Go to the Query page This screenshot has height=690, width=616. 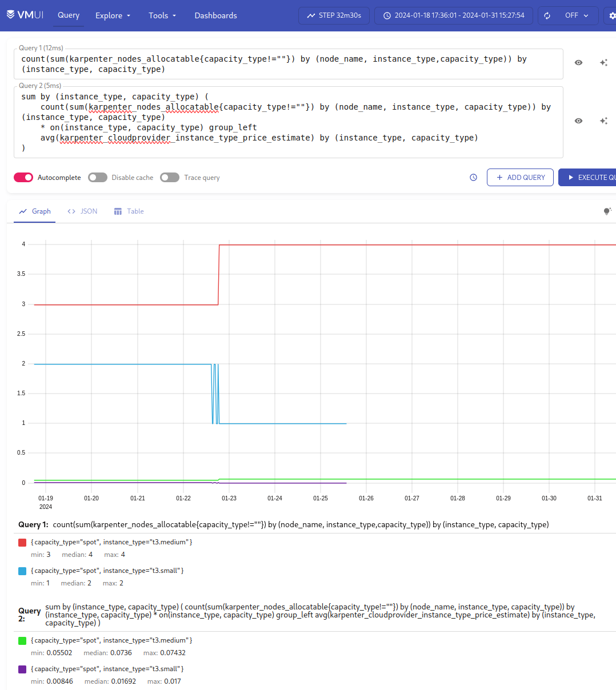[x=69, y=15]
